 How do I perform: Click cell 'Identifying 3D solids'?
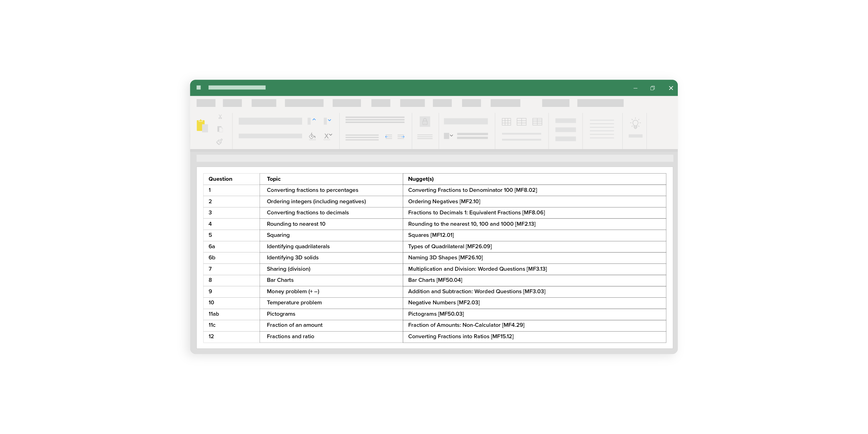pos(331,258)
